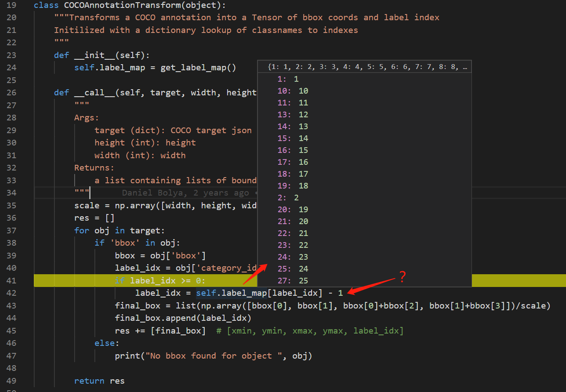The image size is (566, 392).
Task: Click the 'bbox' string on line 38
Action: 126,243
